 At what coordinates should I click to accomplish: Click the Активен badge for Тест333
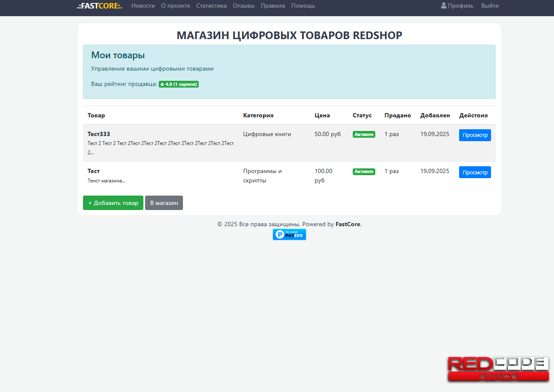pyautogui.click(x=364, y=134)
